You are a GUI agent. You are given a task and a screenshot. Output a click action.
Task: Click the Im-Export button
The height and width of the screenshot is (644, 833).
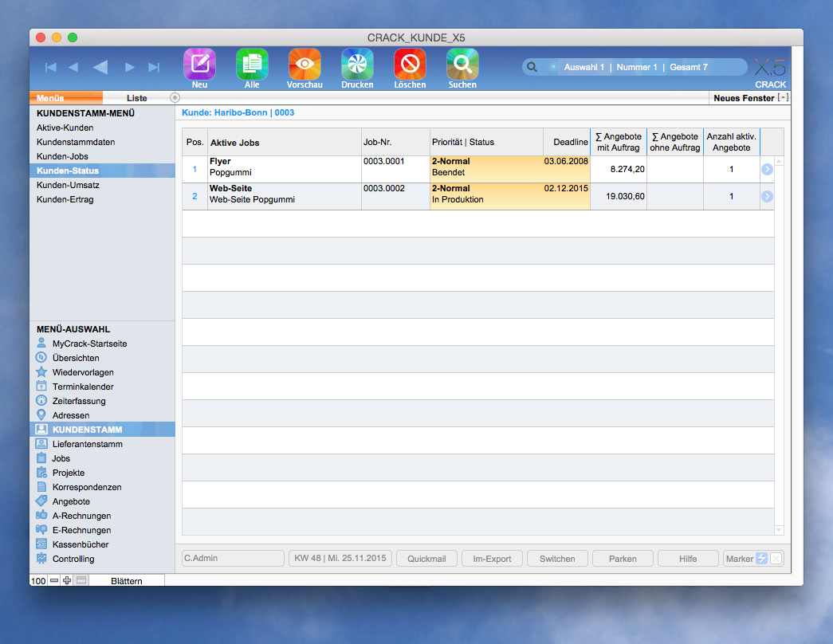tap(492, 559)
